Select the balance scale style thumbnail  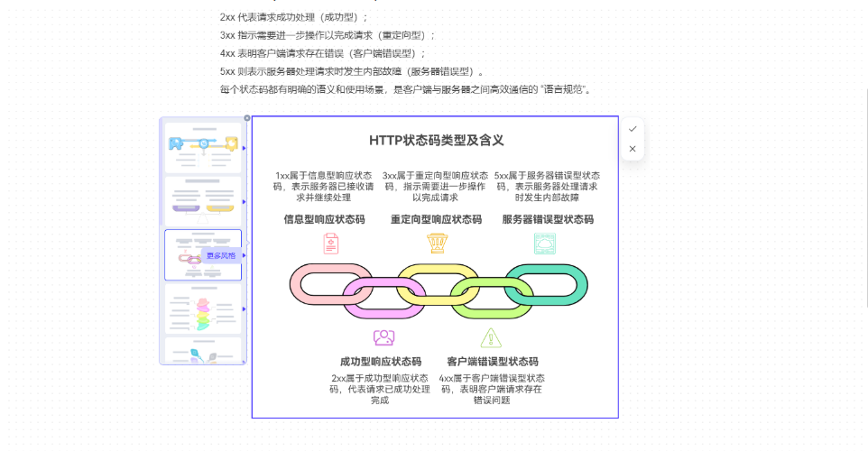tap(202, 200)
